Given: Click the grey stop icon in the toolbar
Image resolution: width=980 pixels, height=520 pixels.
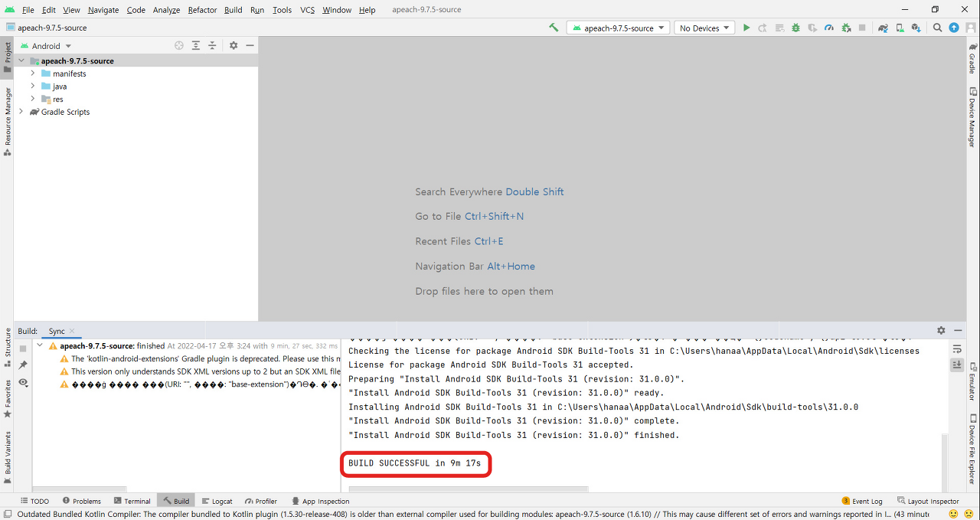Looking at the screenshot, I should click(862, 28).
